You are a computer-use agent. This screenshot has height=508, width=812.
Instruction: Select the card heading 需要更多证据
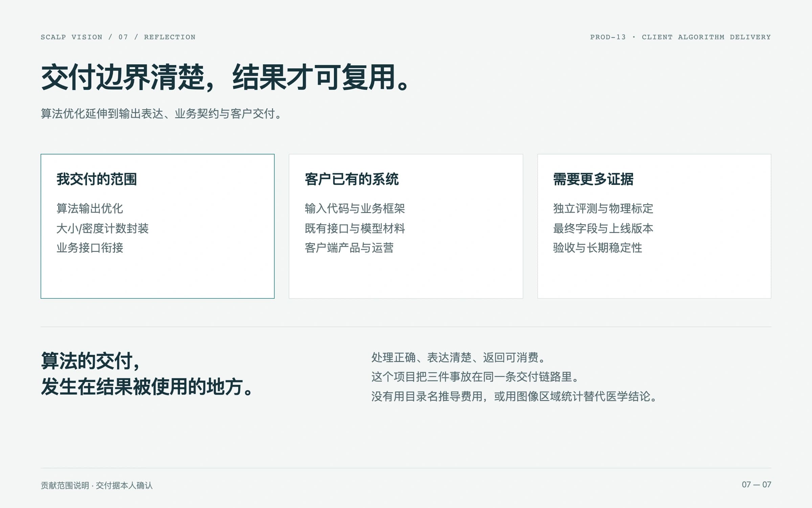click(x=593, y=179)
